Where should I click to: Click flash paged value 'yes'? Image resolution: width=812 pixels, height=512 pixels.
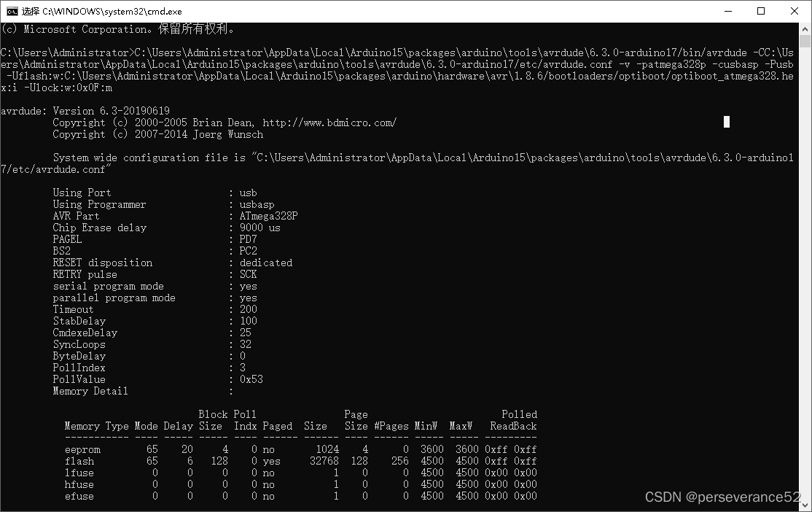click(271, 461)
